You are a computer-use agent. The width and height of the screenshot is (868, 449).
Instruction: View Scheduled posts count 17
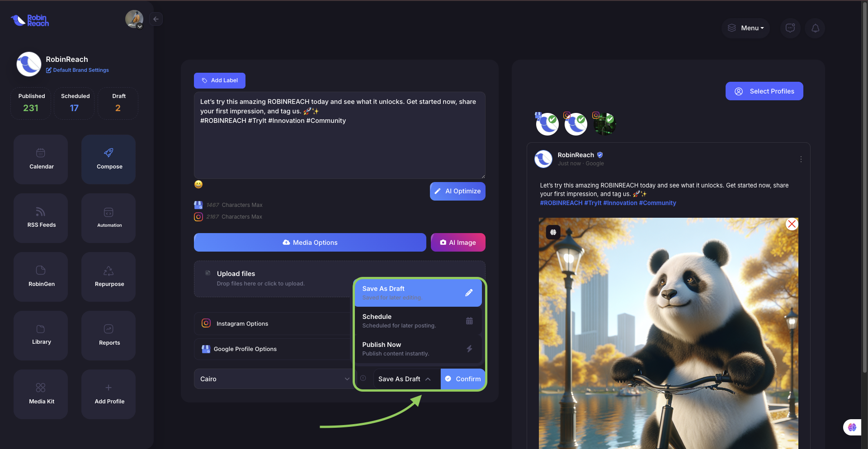75,103
